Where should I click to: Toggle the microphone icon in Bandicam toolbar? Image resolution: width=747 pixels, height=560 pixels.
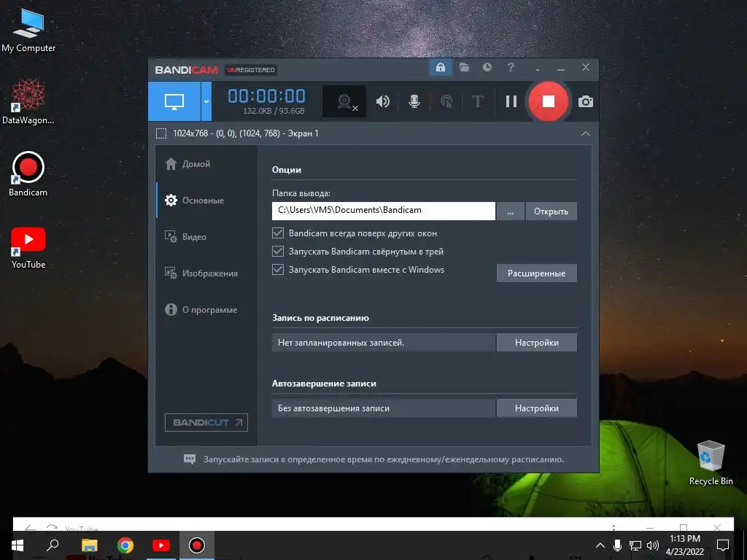tap(414, 101)
